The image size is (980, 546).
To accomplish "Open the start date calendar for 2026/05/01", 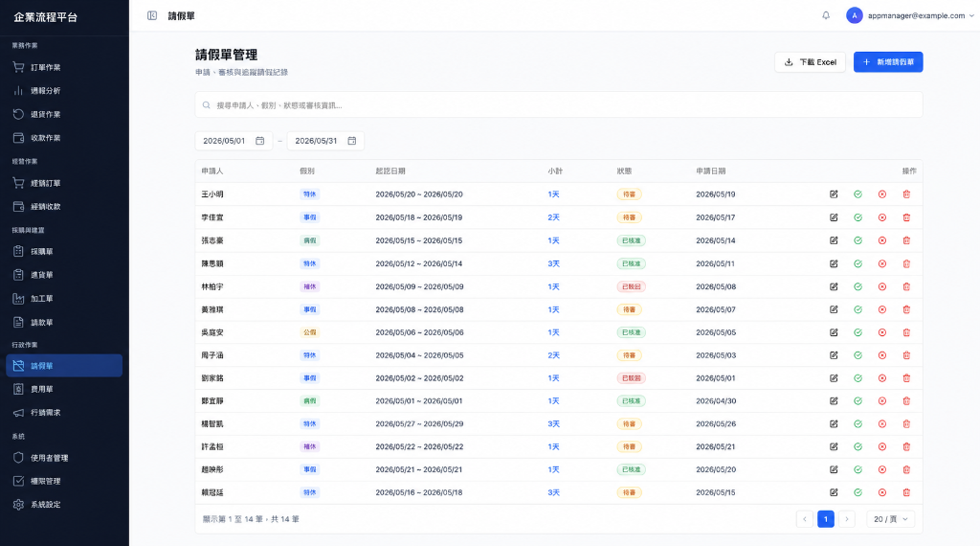I will point(260,141).
